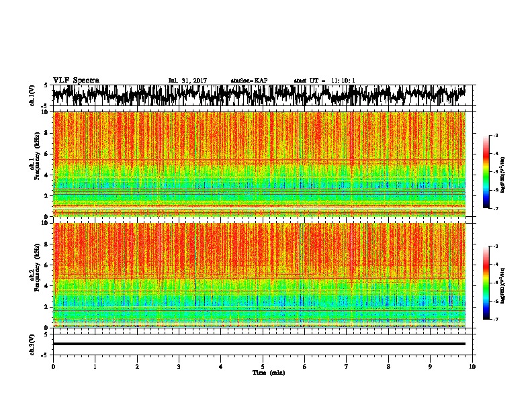The image size is (532, 411).
Task: Click tick label "7" on the time axis
Action: point(347,367)
